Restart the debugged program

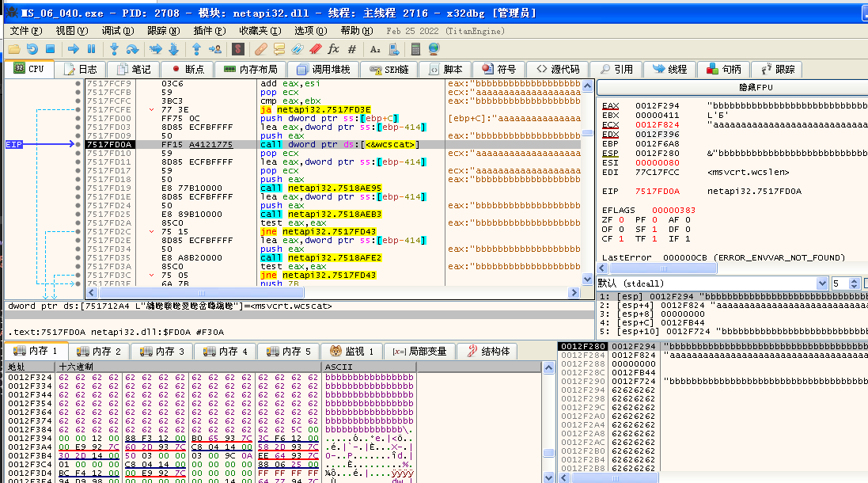pyautogui.click(x=32, y=49)
